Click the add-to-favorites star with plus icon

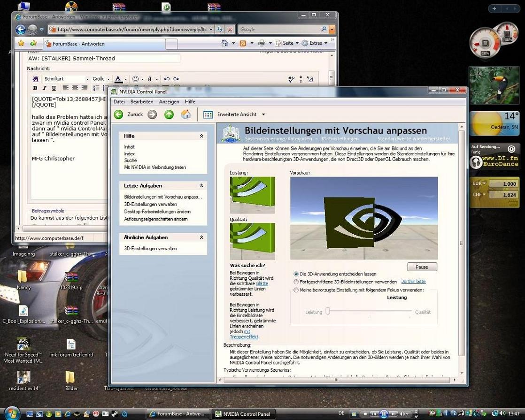[x=33, y=43]
